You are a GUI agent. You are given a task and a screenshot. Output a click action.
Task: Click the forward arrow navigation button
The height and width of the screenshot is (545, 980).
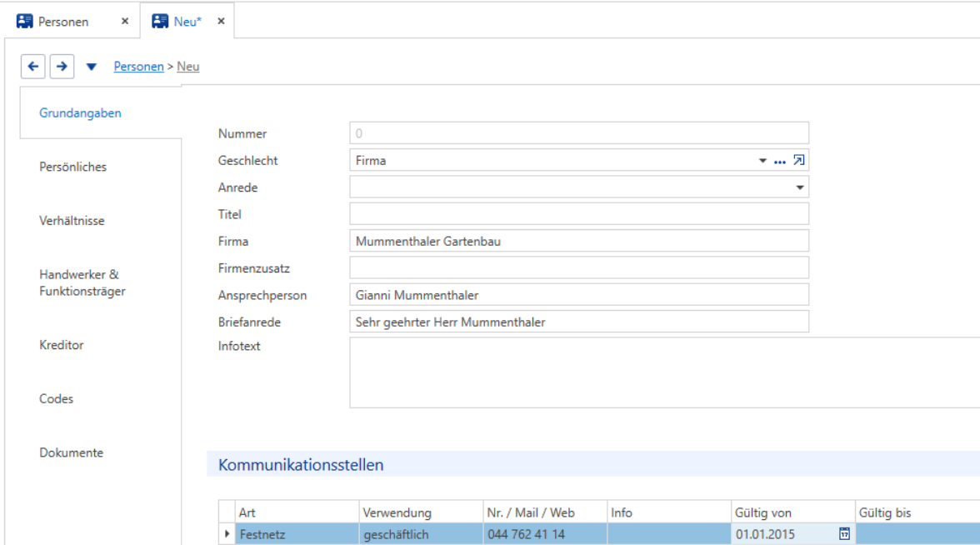[62, 67]
